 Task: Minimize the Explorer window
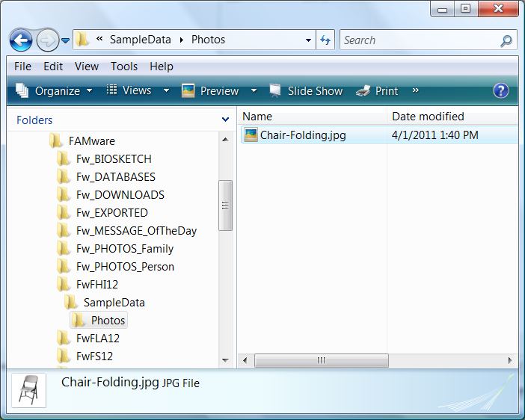coord(442,9)
